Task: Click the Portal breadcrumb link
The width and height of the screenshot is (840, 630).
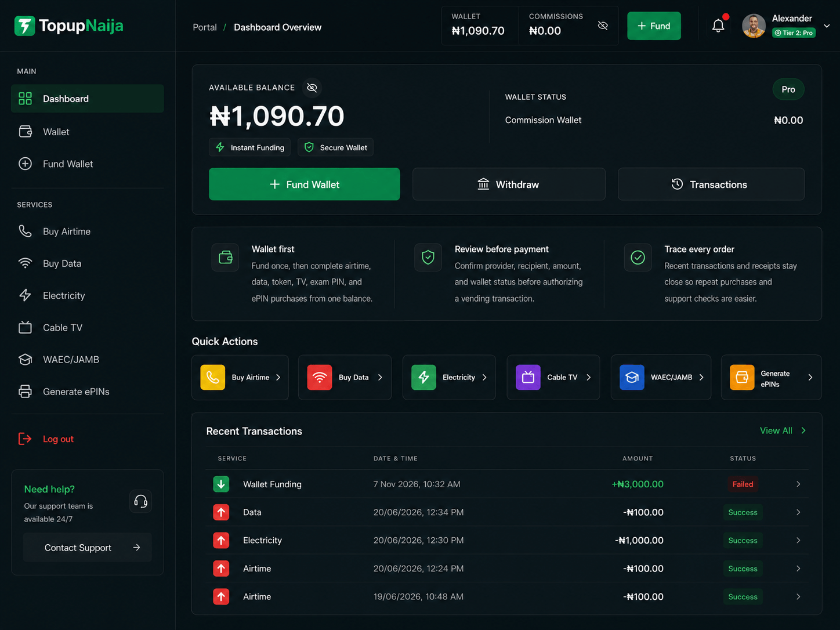Action: [205, 27]
